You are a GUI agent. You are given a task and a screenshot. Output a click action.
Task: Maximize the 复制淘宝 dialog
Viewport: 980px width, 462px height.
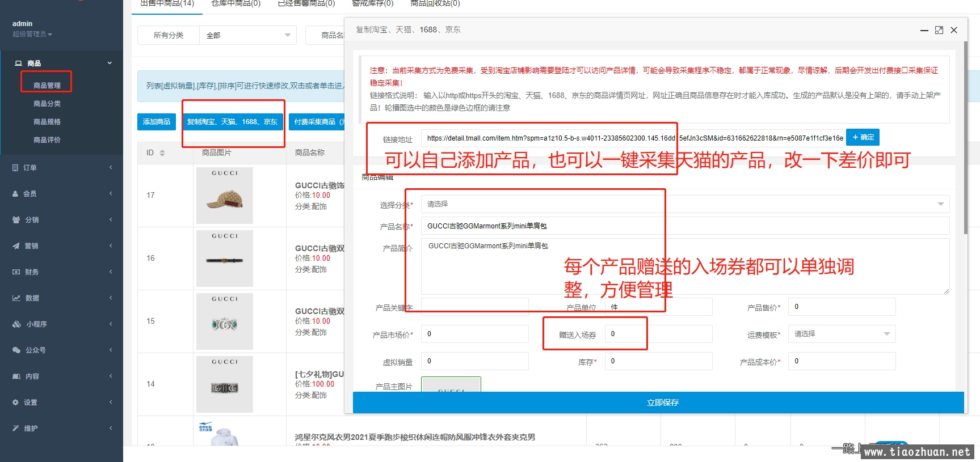pos(939,30)
